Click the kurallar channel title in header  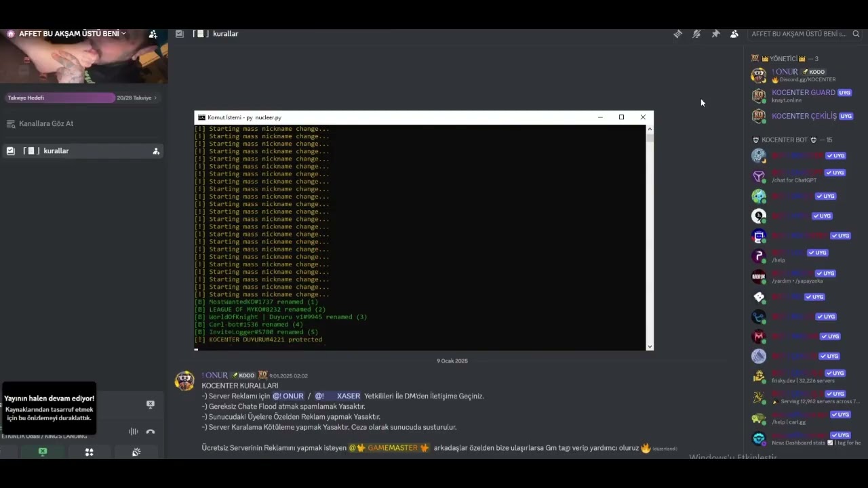(x=225, y=34)
